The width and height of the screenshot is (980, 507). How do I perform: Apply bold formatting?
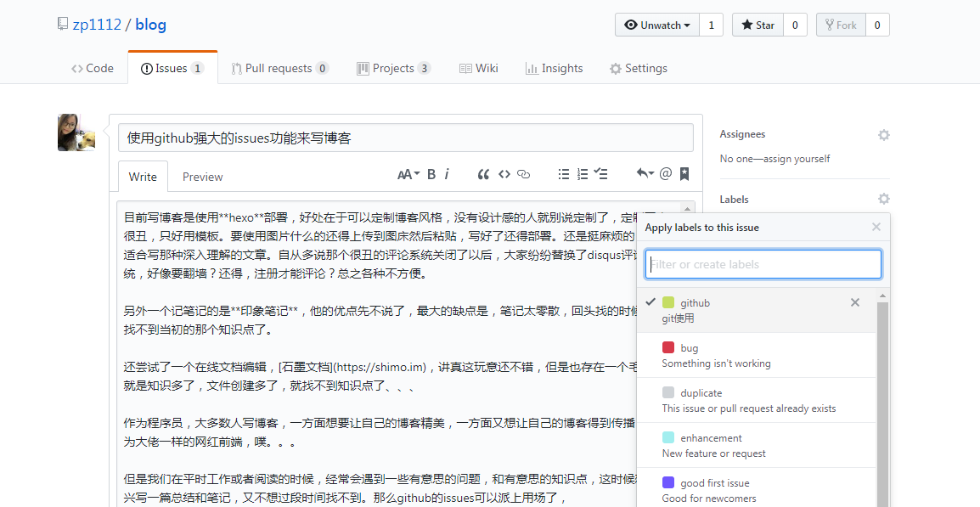point(431,174)
